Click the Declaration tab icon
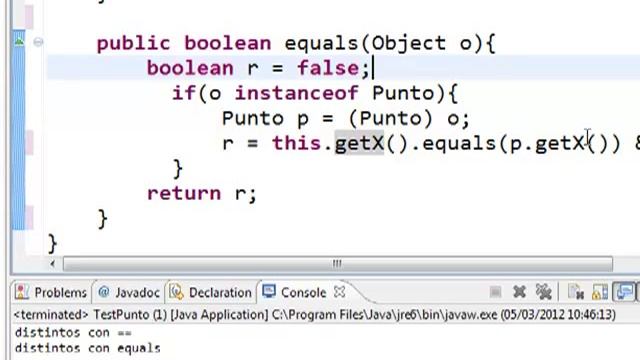Image resolution: width=640 pixels, height=360 pixels. (176, 292)
